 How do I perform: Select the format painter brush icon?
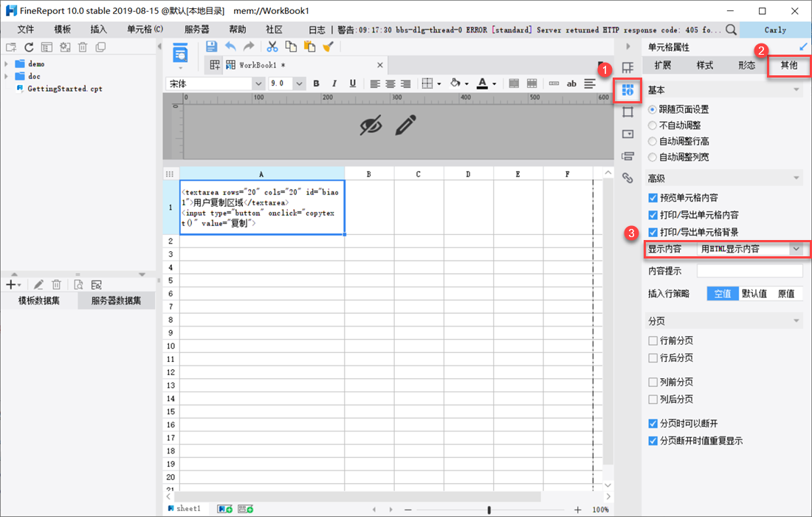click(x=328, y=46)
